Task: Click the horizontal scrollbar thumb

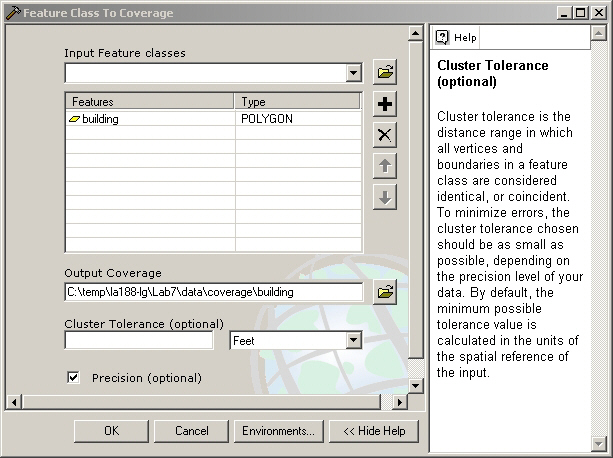Action: point(201,402)
